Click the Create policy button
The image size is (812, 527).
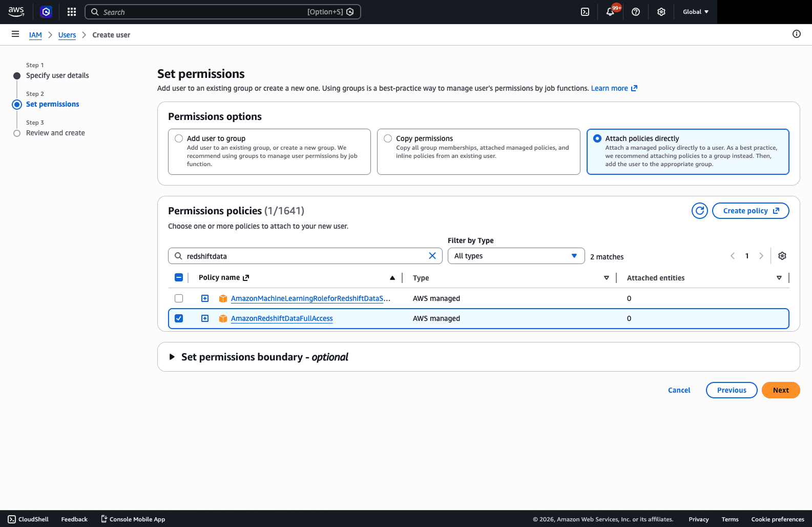tap(751, 211)
